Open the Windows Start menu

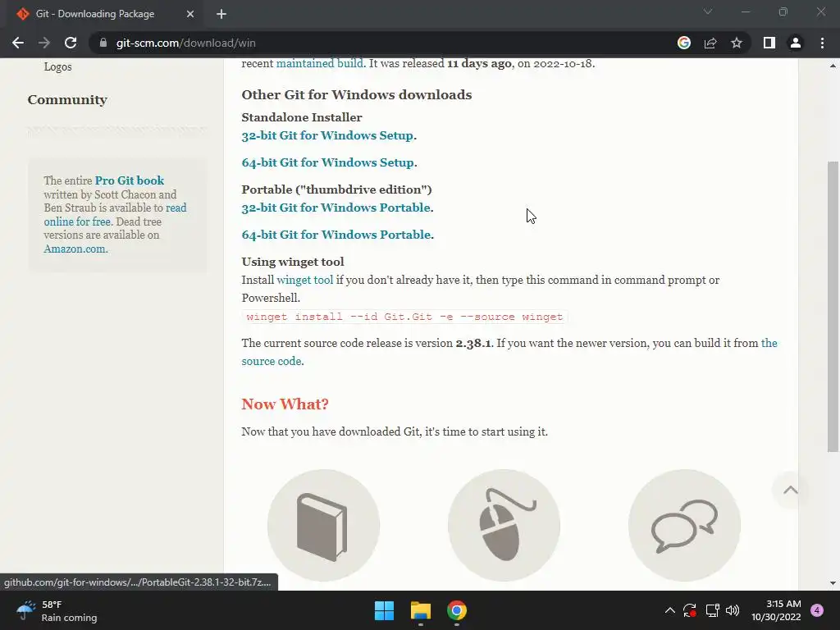pos(384,610)
